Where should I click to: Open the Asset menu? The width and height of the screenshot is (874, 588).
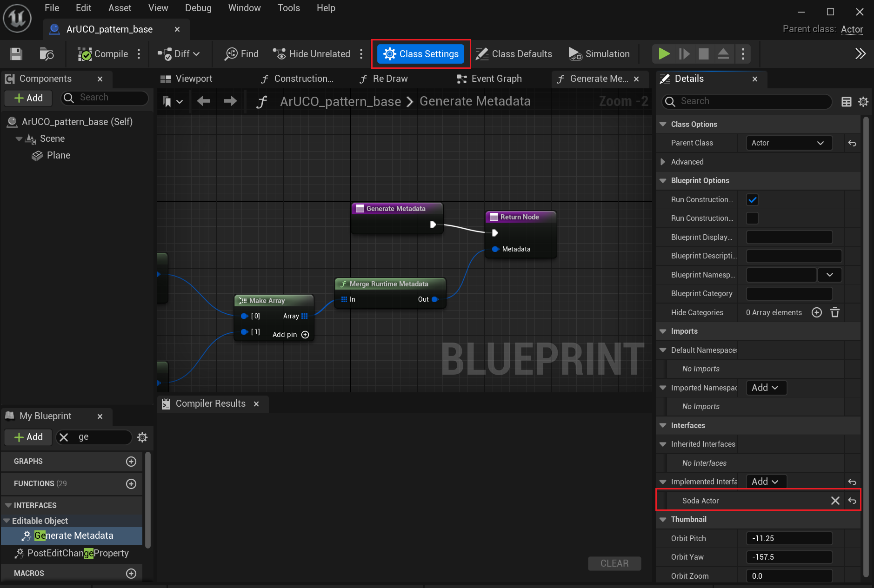click(120, 8)
